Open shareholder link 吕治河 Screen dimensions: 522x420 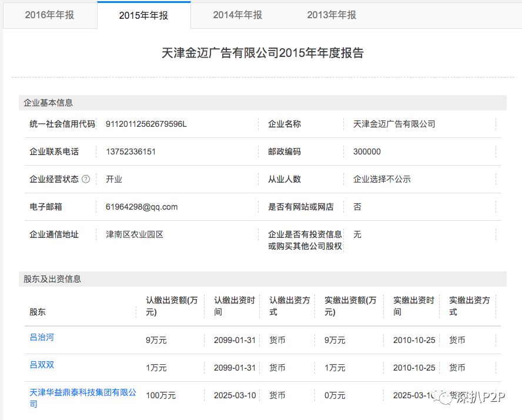coord(41,337)
